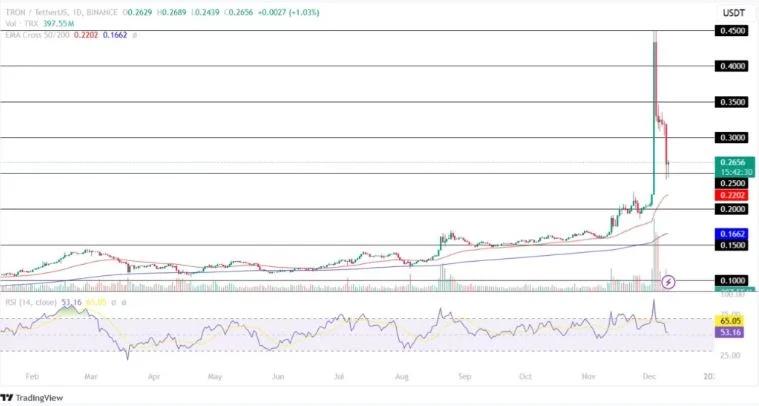Click the 0.4000 price level label

(x=732, y=66)
